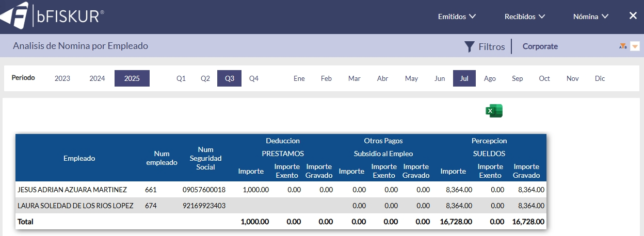
Task: Open the Filtros funnel icon
Action: click(469, 46)
